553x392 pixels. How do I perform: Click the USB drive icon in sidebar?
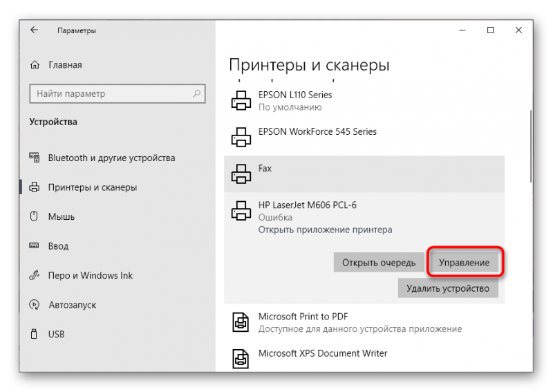[x=34, y=334]
